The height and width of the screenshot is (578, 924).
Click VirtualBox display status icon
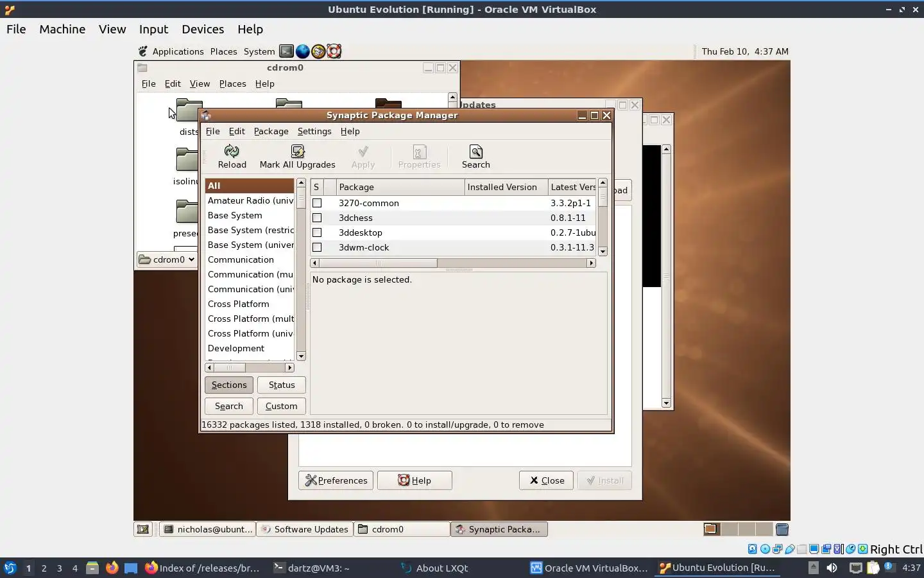(814, 549)
